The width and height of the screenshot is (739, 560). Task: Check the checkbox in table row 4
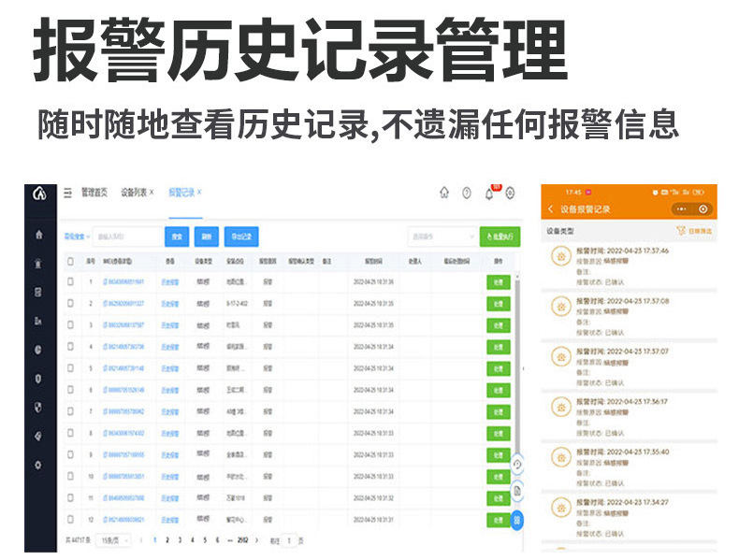point(70,347)
